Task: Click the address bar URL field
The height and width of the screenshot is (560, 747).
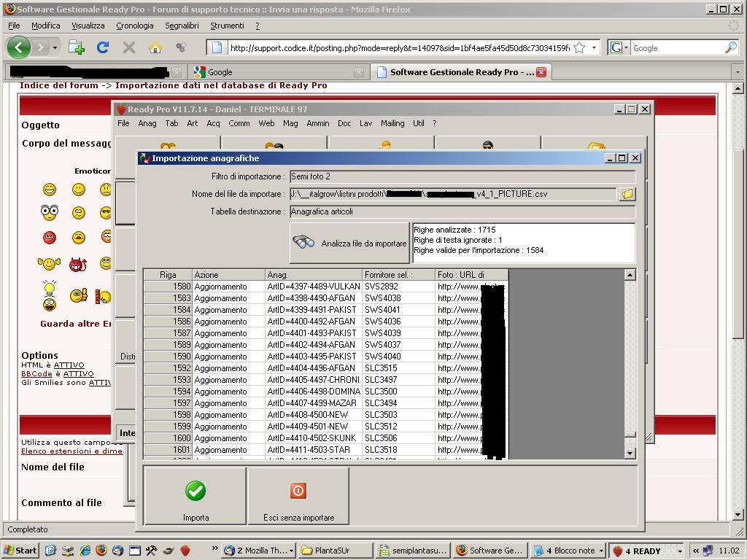Action: click(399, 47)
